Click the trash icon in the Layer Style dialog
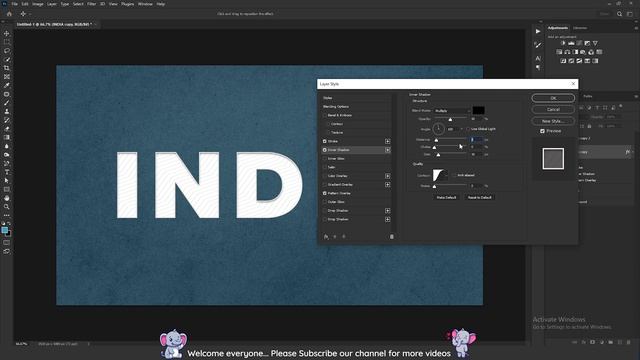This screenshot has height=360, width=640. coord(391,237)
